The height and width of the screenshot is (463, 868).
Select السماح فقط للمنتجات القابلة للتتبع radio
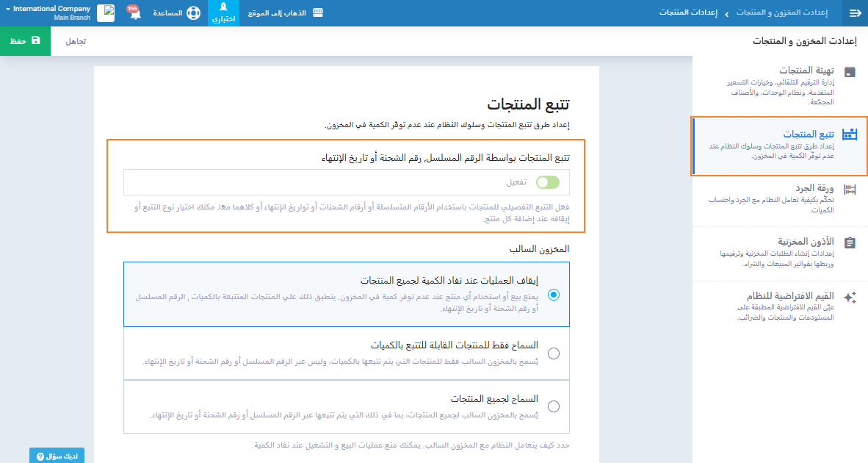click(x=554, y=353)
